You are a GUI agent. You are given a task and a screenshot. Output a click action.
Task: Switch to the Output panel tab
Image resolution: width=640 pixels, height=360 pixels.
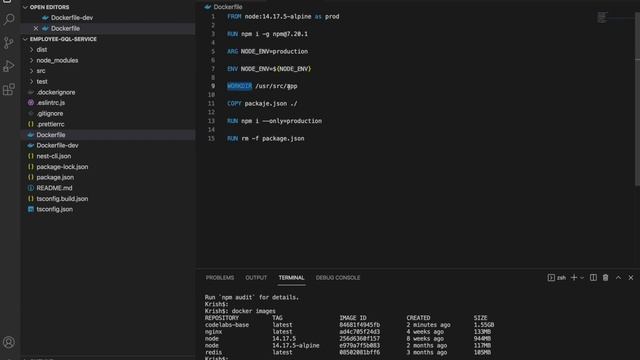point(256,278)
